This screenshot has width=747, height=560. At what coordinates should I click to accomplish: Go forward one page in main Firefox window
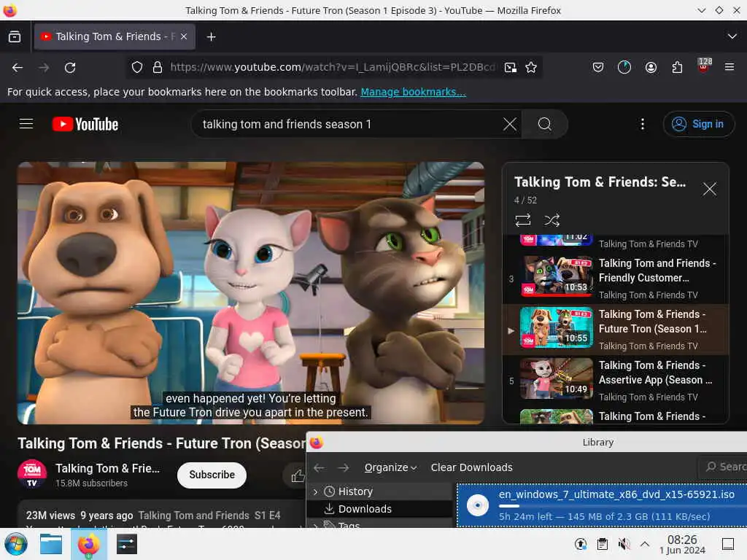(x=44, y=68)
